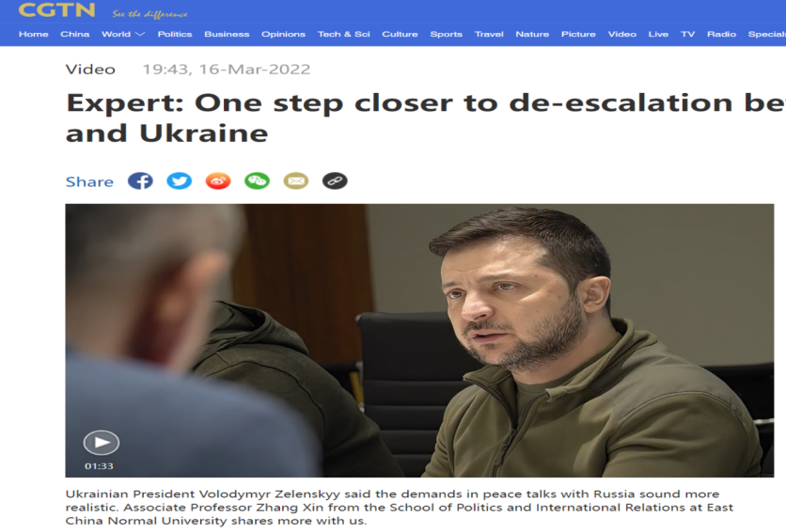Image resolution: width=786 pixels, height=532 pixels.
Task: Open the Culture section
Action: click(400, 34)
